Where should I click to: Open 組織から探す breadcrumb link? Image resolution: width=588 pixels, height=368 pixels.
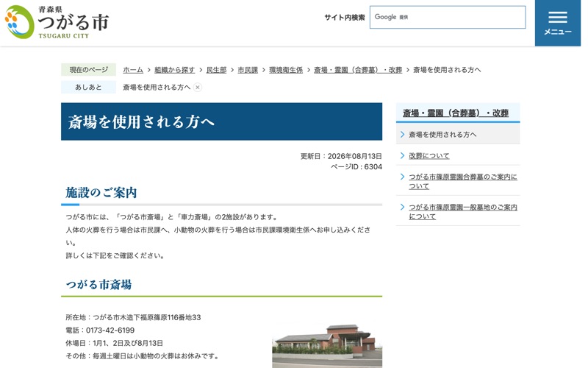click(x=174, y=70)
